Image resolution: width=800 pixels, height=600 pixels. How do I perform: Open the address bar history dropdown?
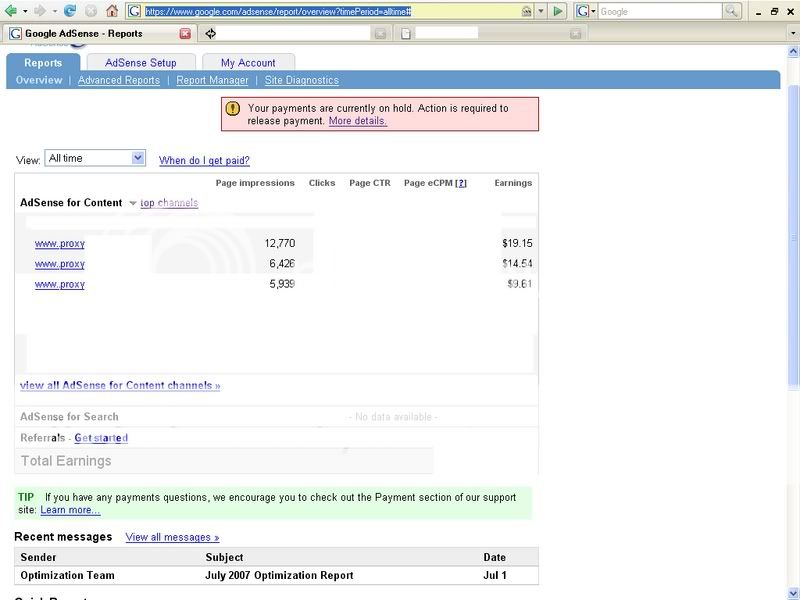(x=541, y=11)
